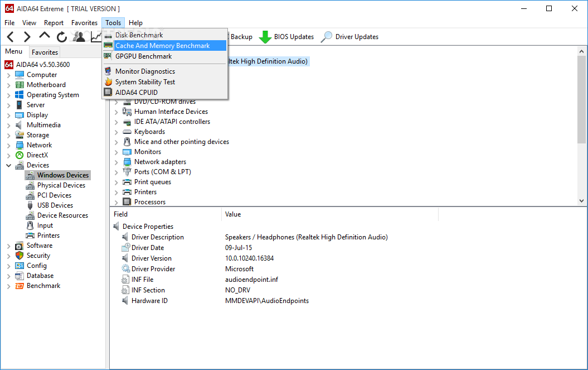This screenshot has width=588, height=370.
Task: Click the Print queues device entry
Action: [x=153, y=182]
